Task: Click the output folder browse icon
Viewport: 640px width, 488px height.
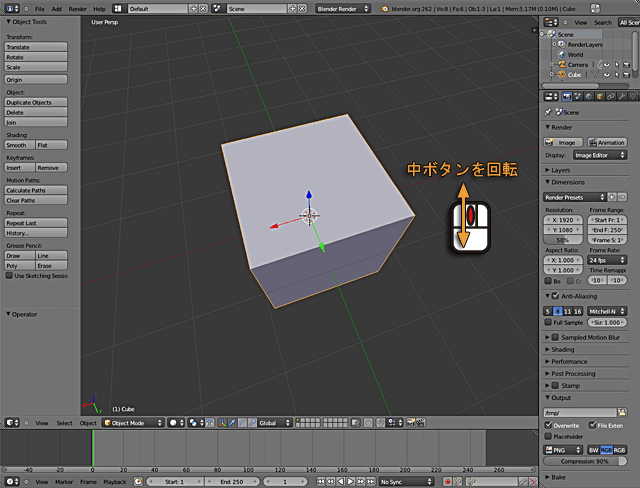Action: tap(622, 412)
